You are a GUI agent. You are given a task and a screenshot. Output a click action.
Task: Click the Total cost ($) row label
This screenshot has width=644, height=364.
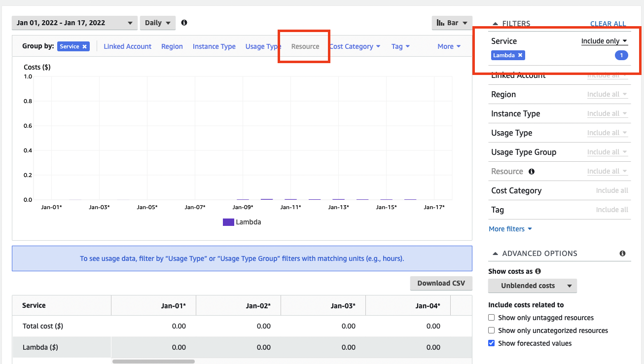tap(43, 326)
